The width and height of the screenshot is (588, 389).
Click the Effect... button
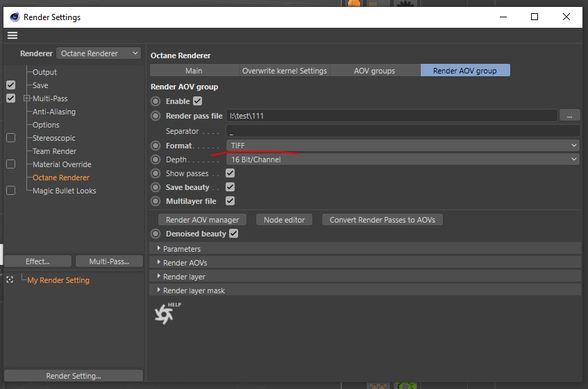pyautogui.click(x=37, y=261)
